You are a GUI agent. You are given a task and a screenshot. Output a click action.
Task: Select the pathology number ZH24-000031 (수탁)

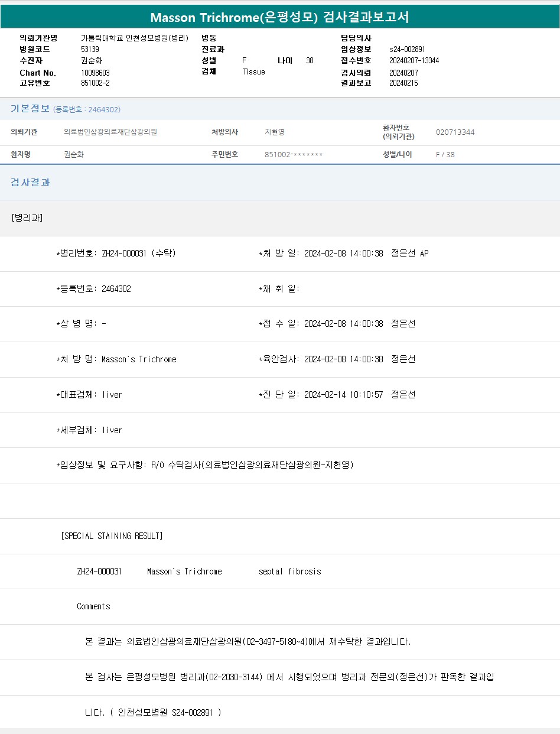pyautogui.click(x=138, y=254)
